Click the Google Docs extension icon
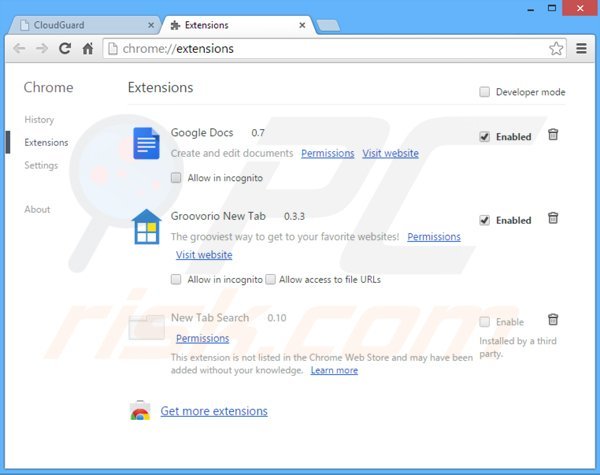The image size is (600, 475). click(146, 143)
